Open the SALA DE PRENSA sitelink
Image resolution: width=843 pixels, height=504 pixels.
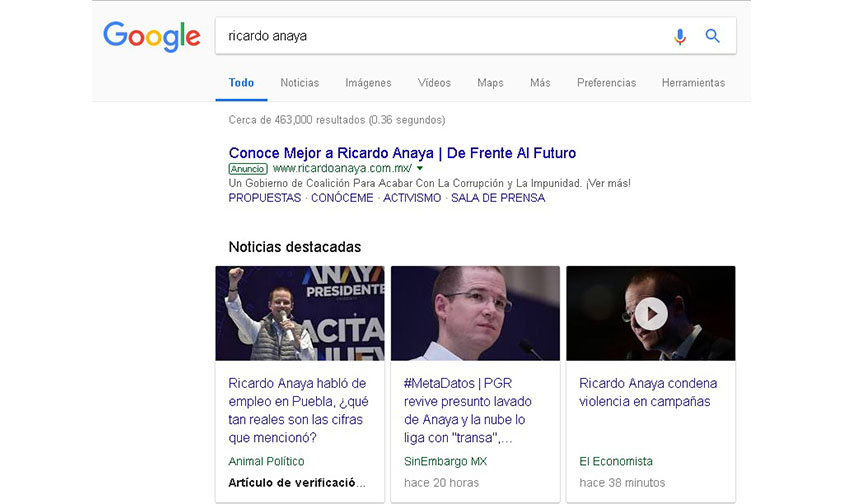point(498,198)
